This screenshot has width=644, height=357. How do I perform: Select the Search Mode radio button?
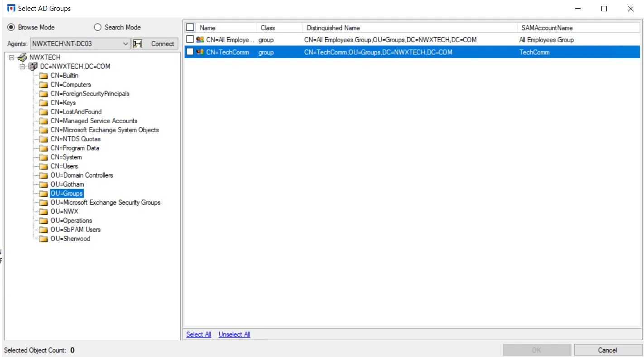tap(97, 27)
